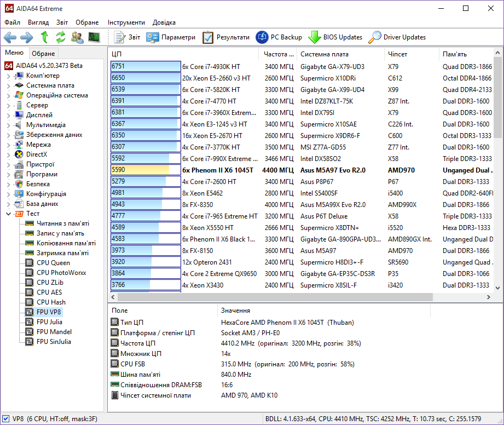Click the Forward navigation arrow
The height and width of the screenshot is (425, 504).
click(x=27, y=37)
